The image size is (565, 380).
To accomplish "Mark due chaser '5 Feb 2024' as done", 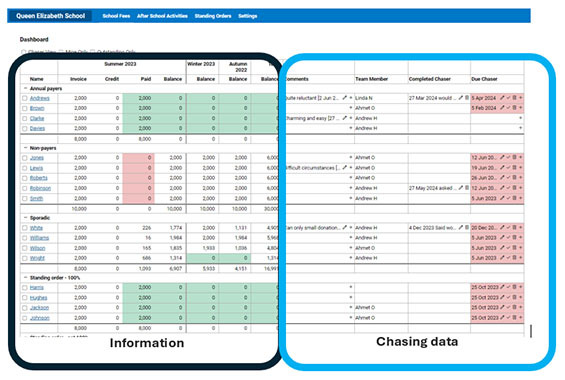I will pyautogui.click(x=508, y=108).
